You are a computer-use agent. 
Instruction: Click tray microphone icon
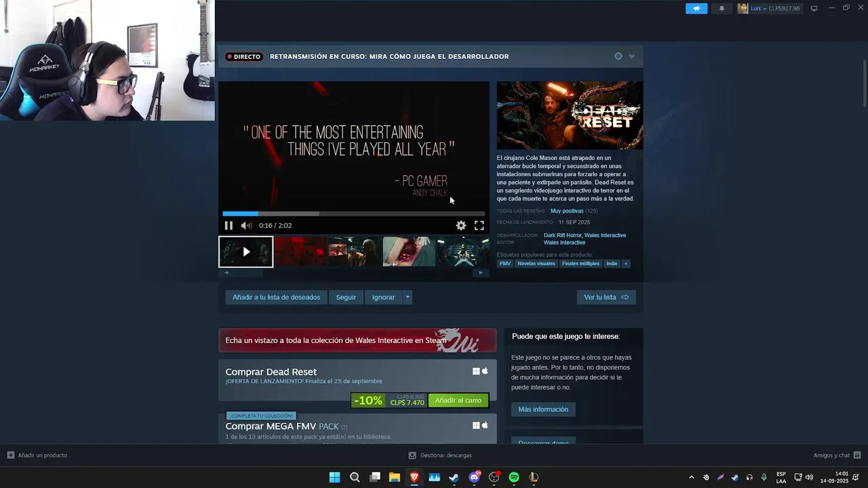click(764, 477)
